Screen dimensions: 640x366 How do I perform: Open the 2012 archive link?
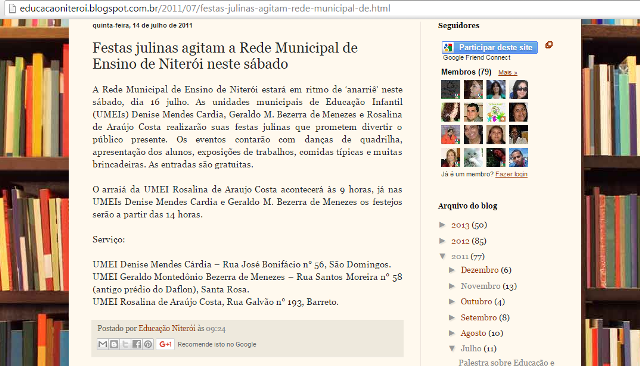click(x=460, y=241)
